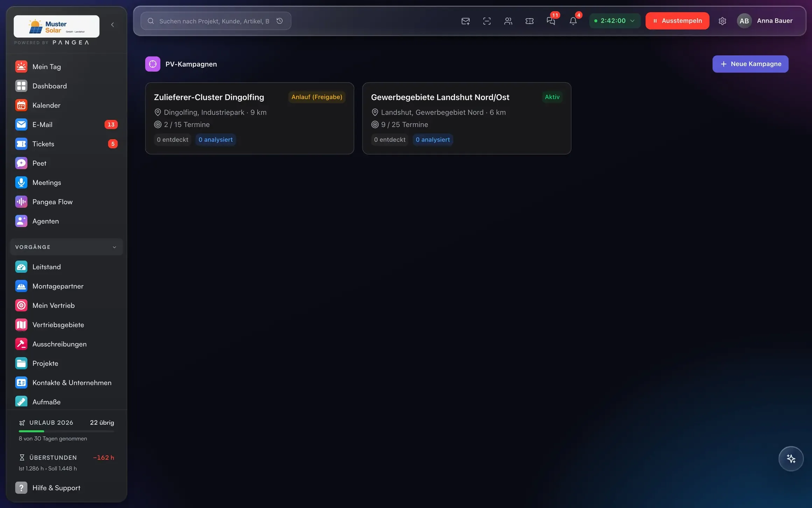Open Kontakte & Unternehmen
The width and height of the screenshot is (812, 508).
click(66, 383)
